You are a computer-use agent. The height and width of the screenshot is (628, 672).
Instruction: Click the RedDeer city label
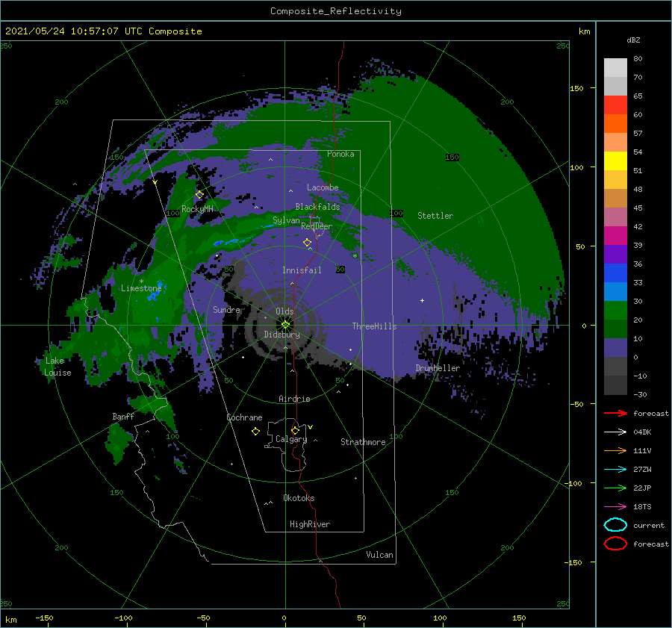click(317, 226)
